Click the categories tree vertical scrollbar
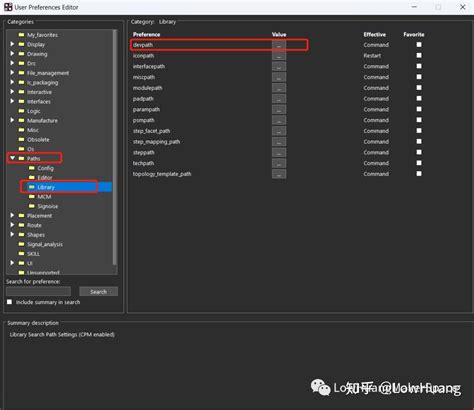Image resolution: width=474 pixels, height=410 pixels. pyautogui.click(x=115, y=147)
